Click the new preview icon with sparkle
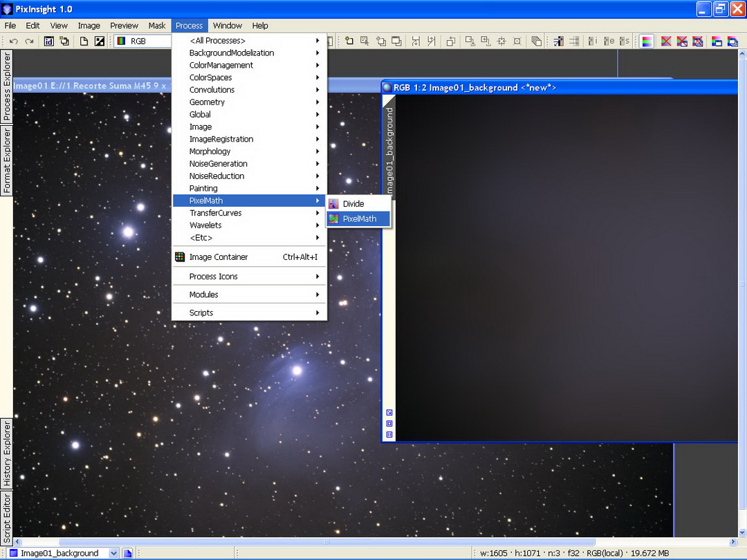Viewport: 747px width, 560px height. click(349, 41)
